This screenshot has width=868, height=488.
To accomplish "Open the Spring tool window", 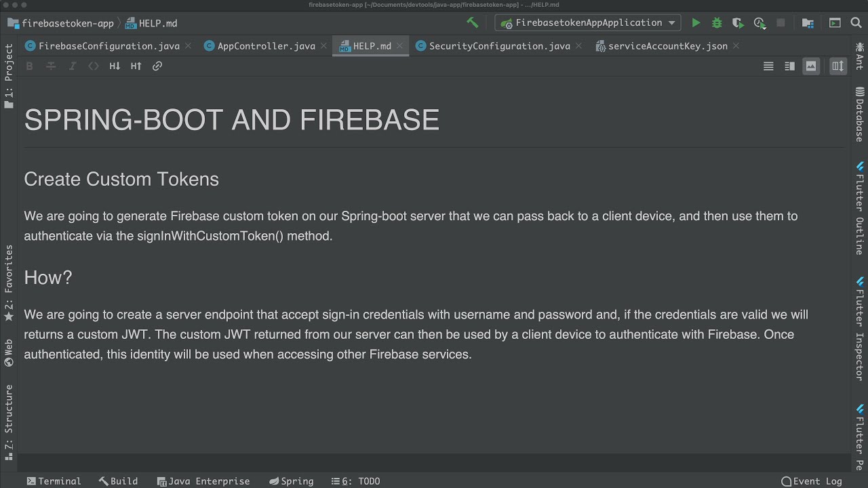I will click(x=292, y=481).
